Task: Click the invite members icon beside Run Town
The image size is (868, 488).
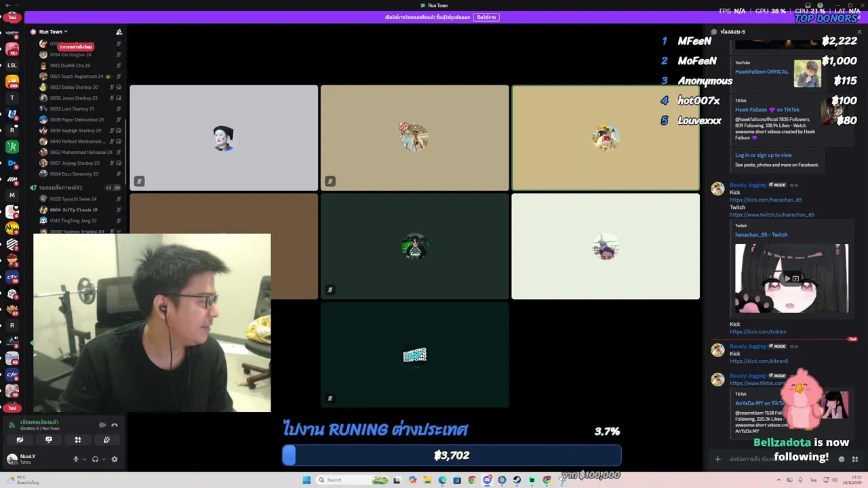Action: click(119, 32)
